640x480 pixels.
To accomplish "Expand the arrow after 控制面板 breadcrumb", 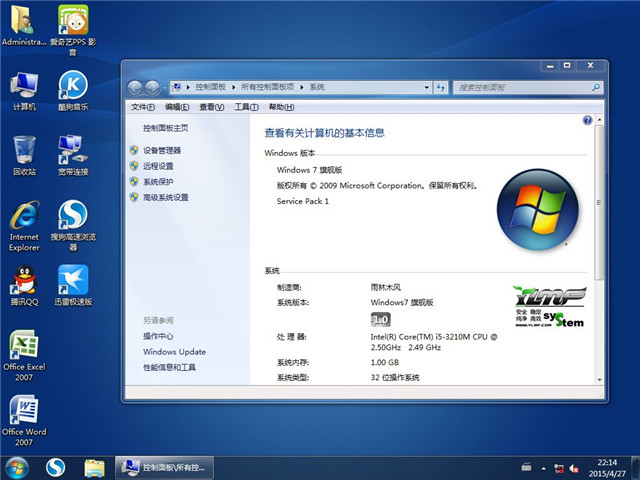I will click(234, 87).
